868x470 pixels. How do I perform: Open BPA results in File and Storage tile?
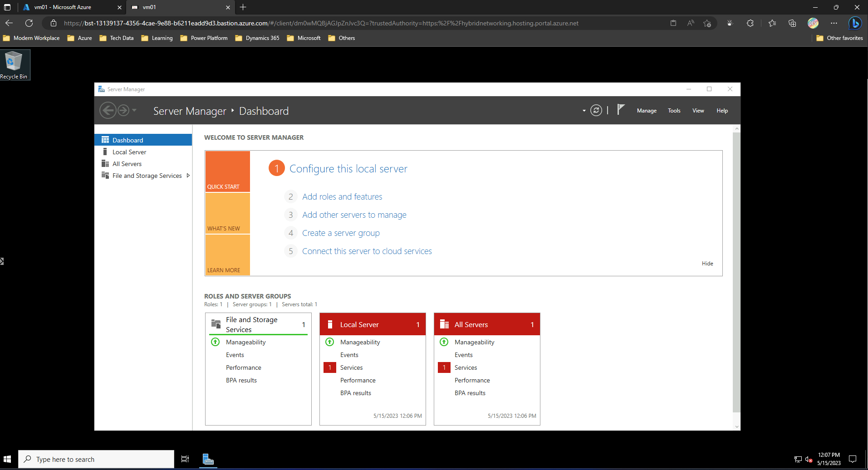(241, 380)
